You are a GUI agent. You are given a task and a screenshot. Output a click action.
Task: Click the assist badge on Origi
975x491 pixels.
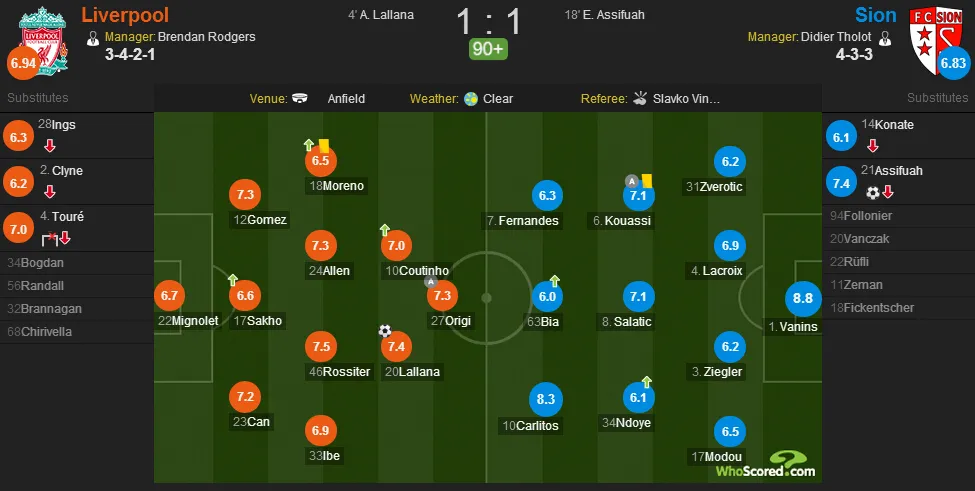click(x=430, y=282)
